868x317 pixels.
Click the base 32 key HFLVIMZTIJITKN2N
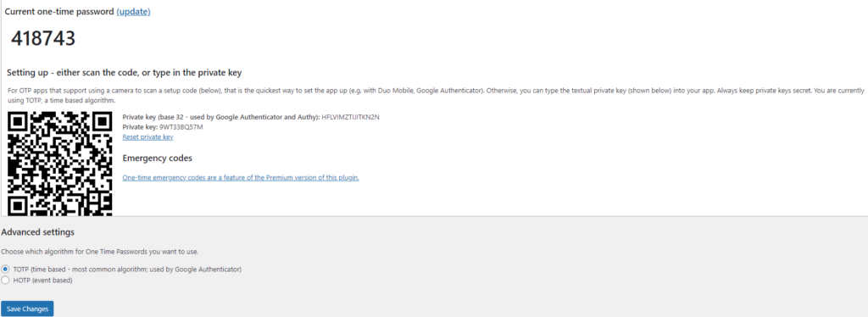tap(350, 117)
